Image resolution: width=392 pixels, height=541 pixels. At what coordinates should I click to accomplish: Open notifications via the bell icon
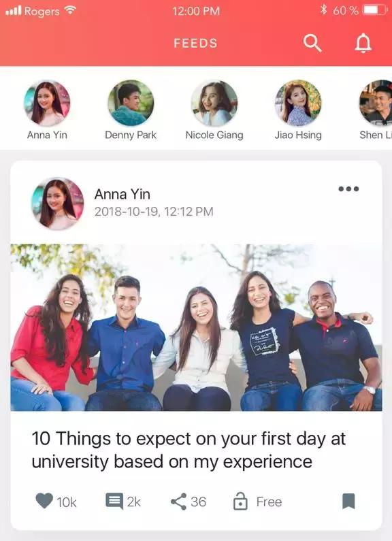[x=363, y=43]
